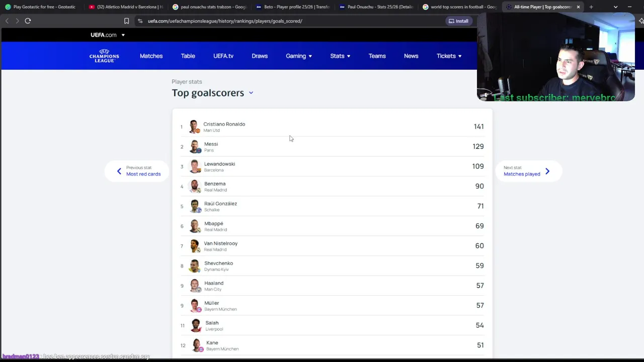Open Shevchenko's name link

pyautogui.click(x=218, y=263)
